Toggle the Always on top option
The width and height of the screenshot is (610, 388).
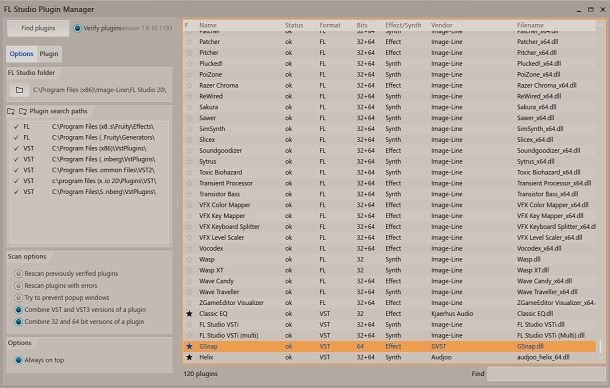click(x=18, y=360)
